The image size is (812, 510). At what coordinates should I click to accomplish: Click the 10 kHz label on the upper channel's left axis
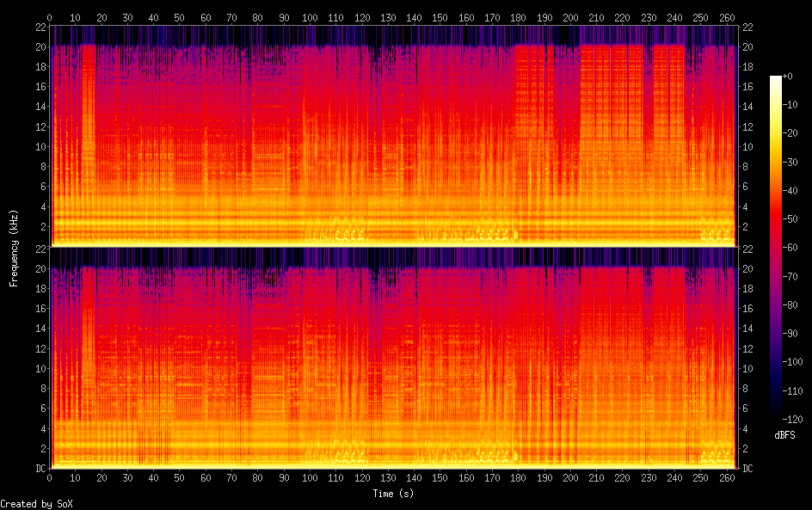[x=39, y=146]
